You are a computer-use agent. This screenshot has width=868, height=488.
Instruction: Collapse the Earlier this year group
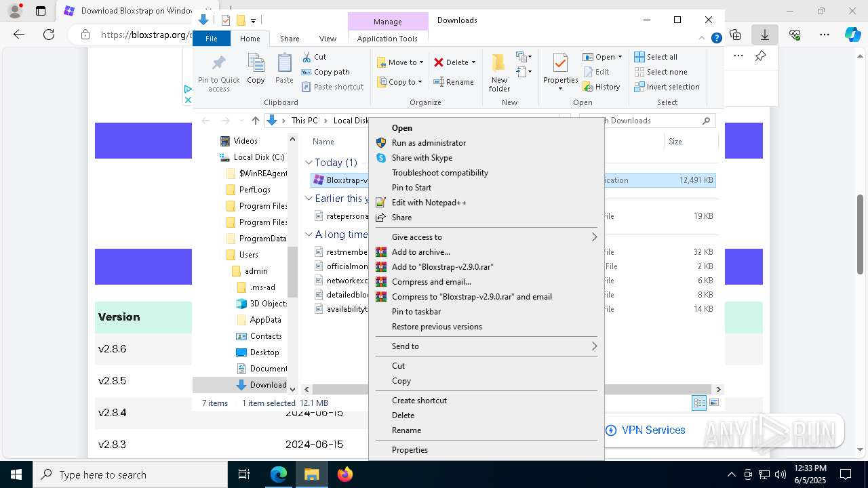(309, 199)
